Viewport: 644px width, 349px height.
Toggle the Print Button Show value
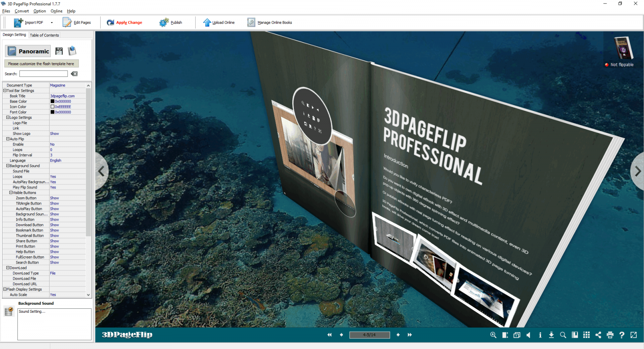(54, 246)
